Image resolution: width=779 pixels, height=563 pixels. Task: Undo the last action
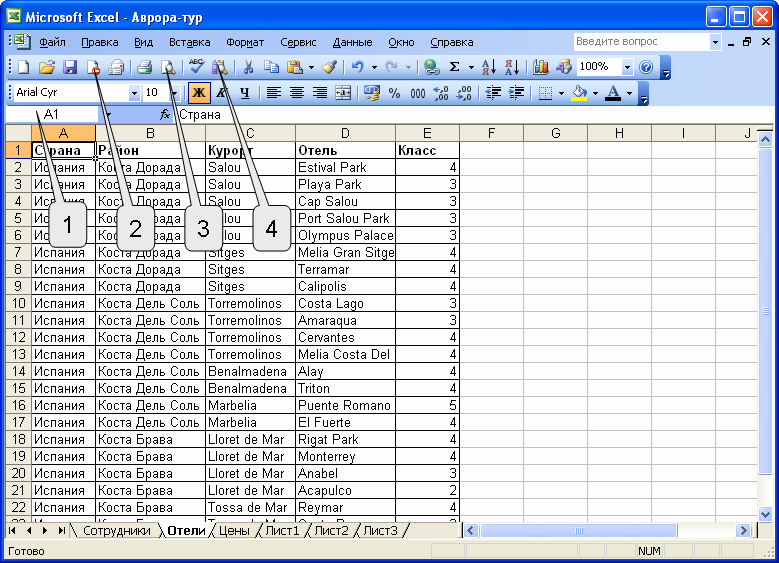click(358, 67)
